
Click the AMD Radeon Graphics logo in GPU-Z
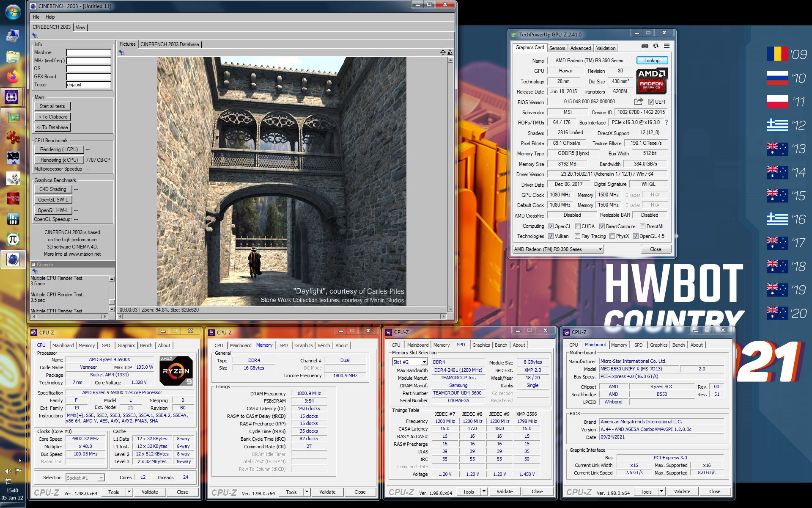[x=652, y=81]
